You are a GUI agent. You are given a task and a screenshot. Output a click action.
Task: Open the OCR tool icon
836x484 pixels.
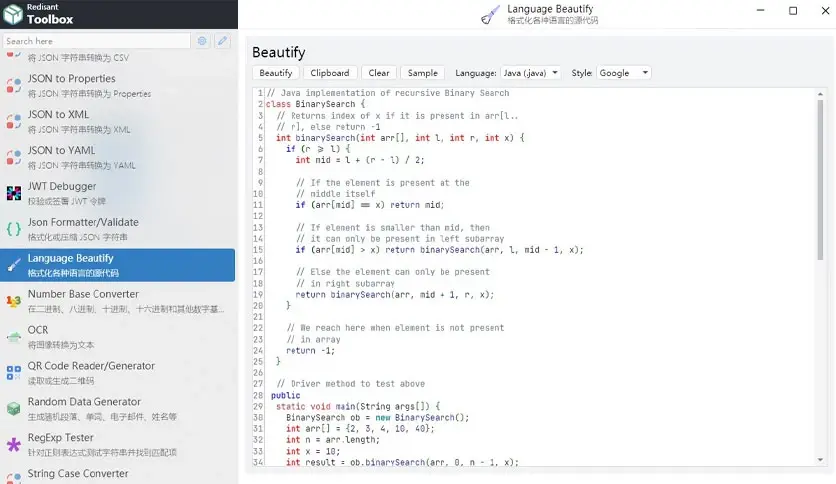(x=14, y=337)
